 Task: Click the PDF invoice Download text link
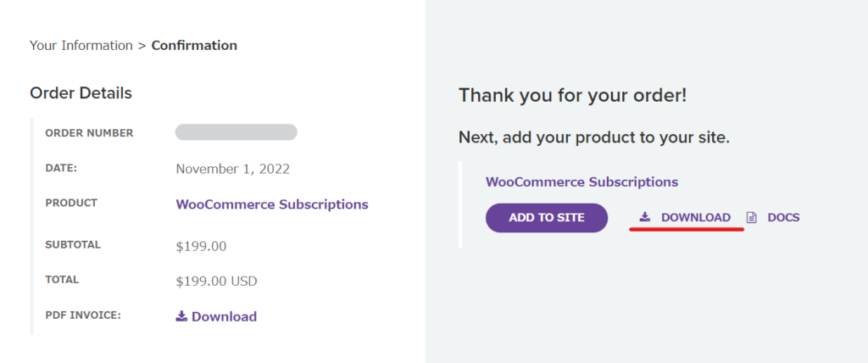(224, 316)
